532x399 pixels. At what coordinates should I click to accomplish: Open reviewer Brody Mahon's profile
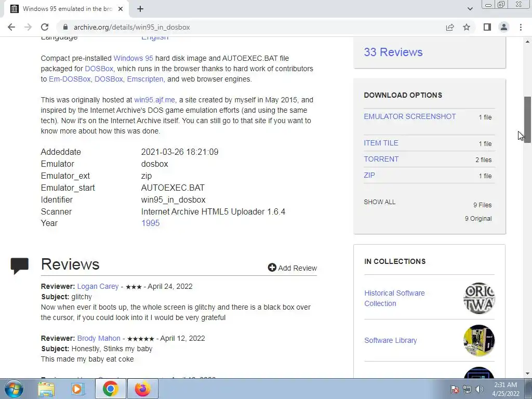point(99,338)
